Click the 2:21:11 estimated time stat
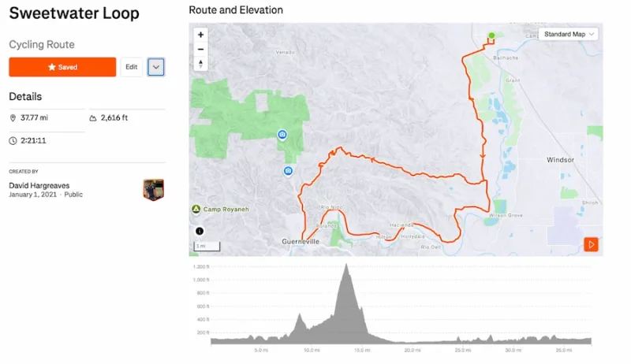The image size is (631, 364). pyautogui.click(x=32, y=140)
